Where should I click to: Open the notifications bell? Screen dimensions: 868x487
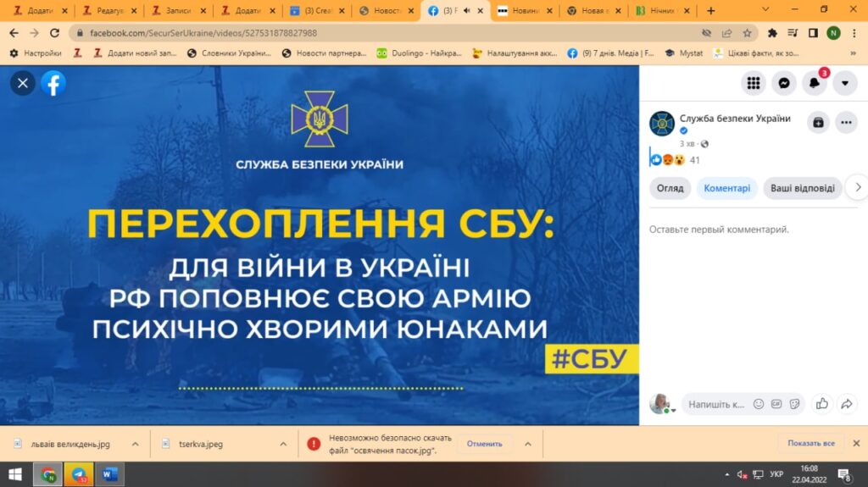[x=815, y=83]
